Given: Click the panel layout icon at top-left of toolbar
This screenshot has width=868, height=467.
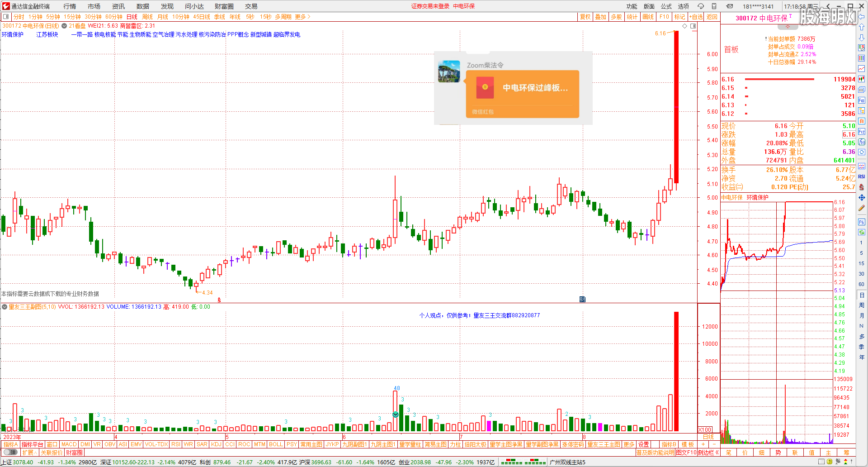Looking at the screenshot, I should click(x=6, y=17).
